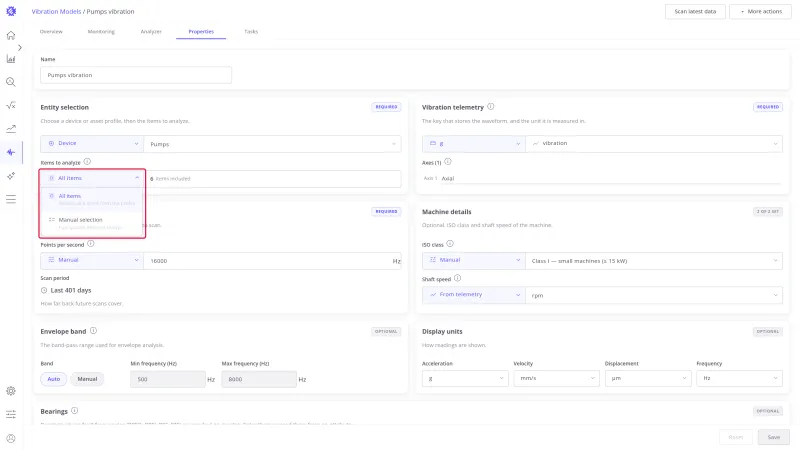Click the Min frequency field showing 500

(x=167, y=379)
